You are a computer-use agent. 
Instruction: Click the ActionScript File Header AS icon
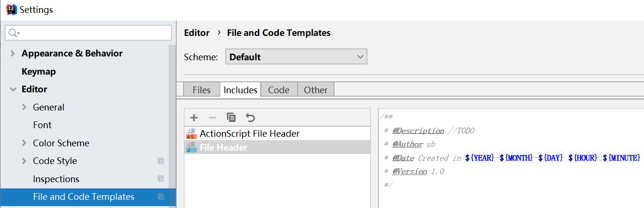191,134
